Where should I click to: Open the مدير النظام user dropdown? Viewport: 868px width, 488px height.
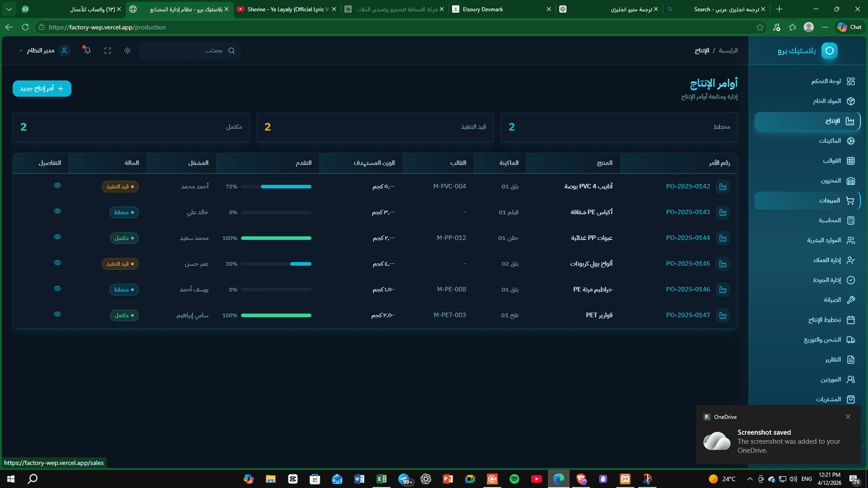click(x=44, y=50)
